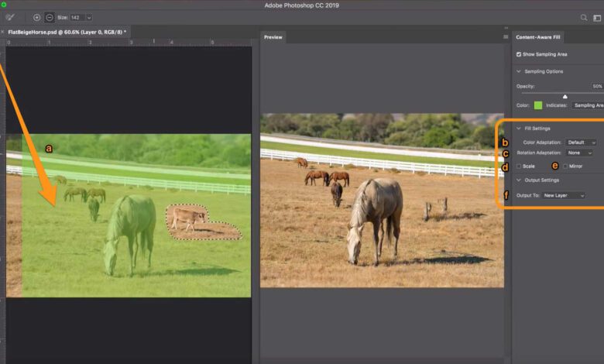Open the search magnifier icon
The width and height of the screenshot is (604, 364).
pyautogui.click(x=584, y=17)
